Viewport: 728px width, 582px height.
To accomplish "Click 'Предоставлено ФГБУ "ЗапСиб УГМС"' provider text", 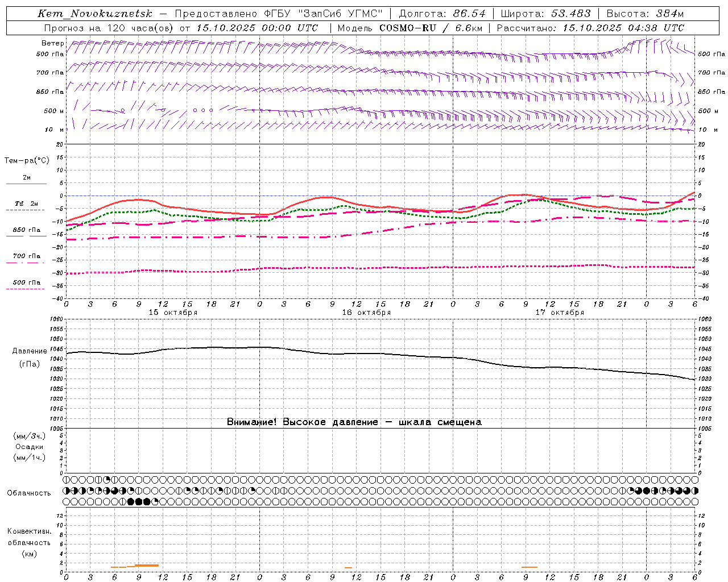I will pyautogui.click(x=279, y=14).
